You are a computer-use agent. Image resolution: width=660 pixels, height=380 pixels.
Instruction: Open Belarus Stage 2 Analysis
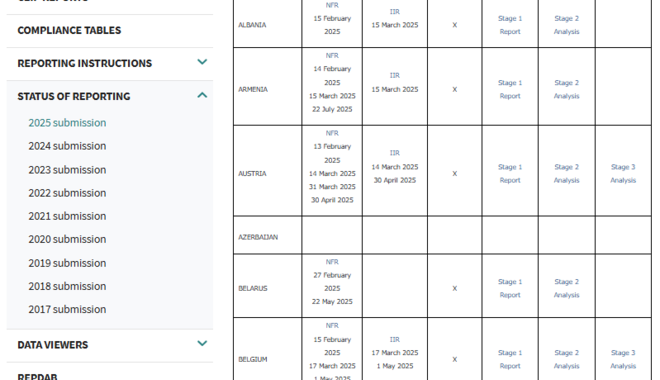point(566,288)
